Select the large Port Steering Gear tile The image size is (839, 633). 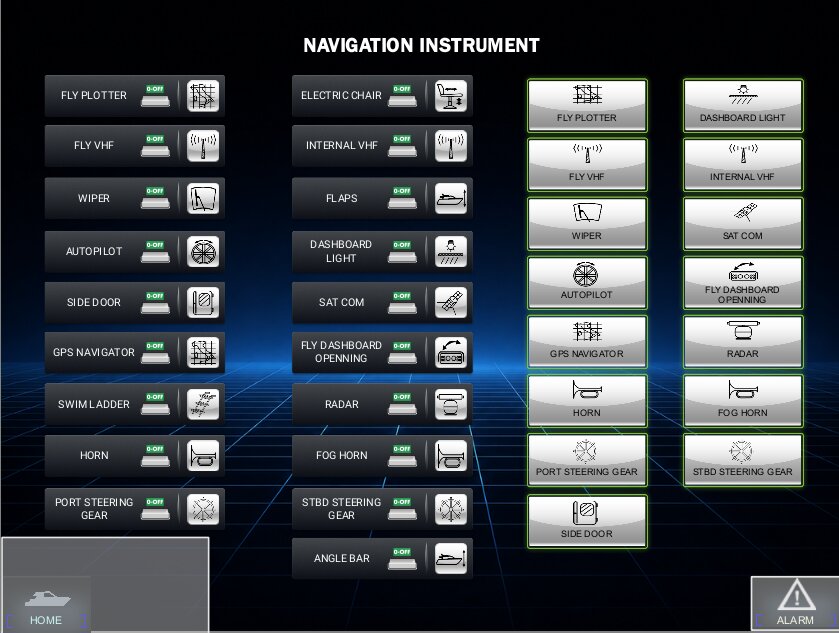pyautogui.click(x=587, y=460)
